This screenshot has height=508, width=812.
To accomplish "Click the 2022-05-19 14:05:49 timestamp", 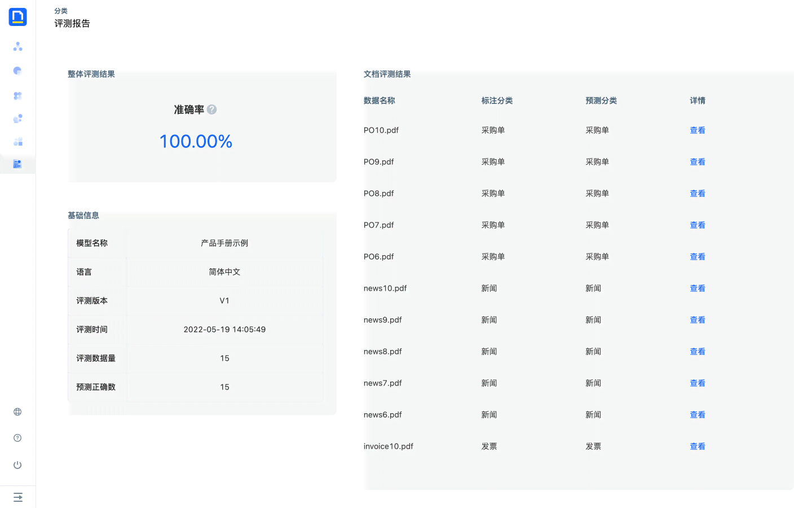I will 224,330.
